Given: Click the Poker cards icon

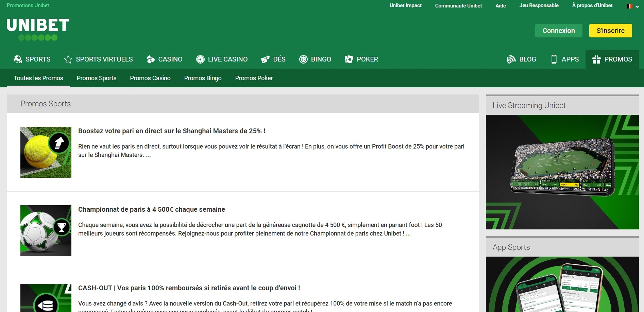Looking at the screenshot, I should click(x=349, y=59).
